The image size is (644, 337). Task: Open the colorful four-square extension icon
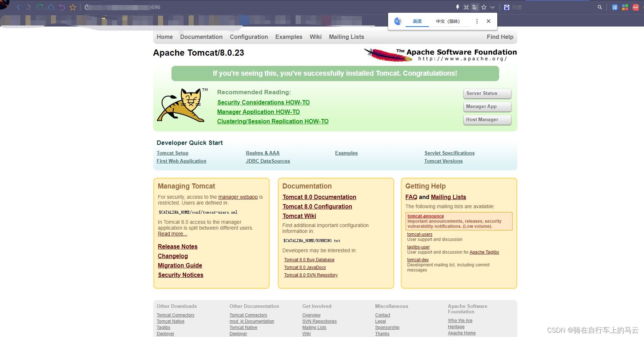(625, 7)
